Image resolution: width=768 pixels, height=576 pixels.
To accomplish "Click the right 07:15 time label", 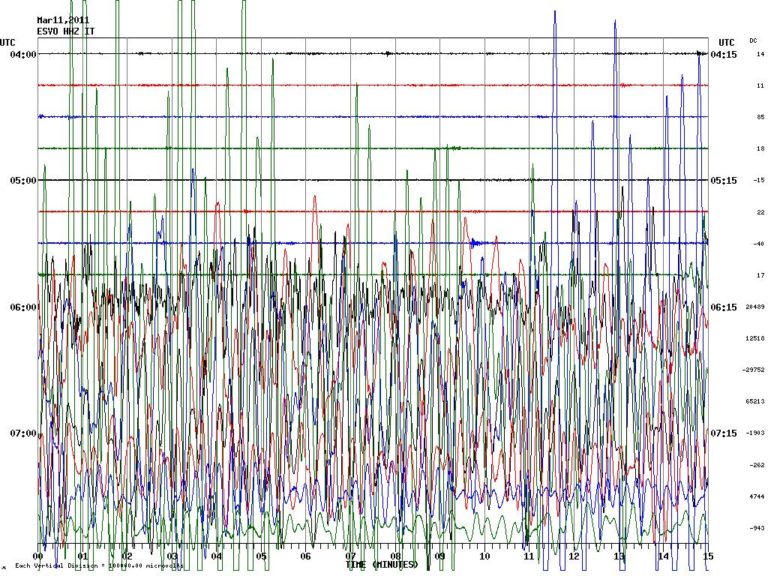I will (723, 433).
